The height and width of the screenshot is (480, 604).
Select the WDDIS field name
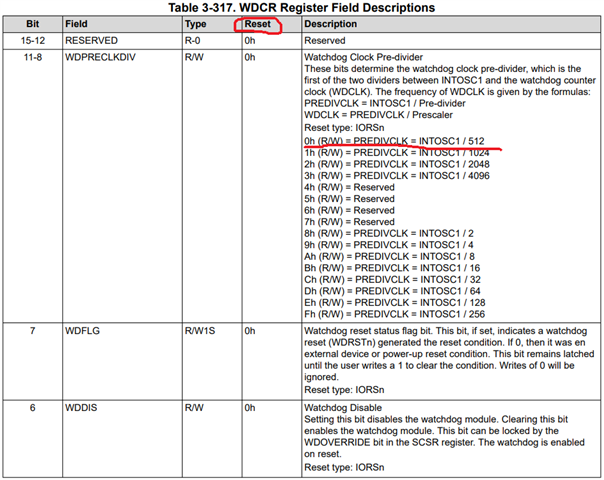[81, 408]
